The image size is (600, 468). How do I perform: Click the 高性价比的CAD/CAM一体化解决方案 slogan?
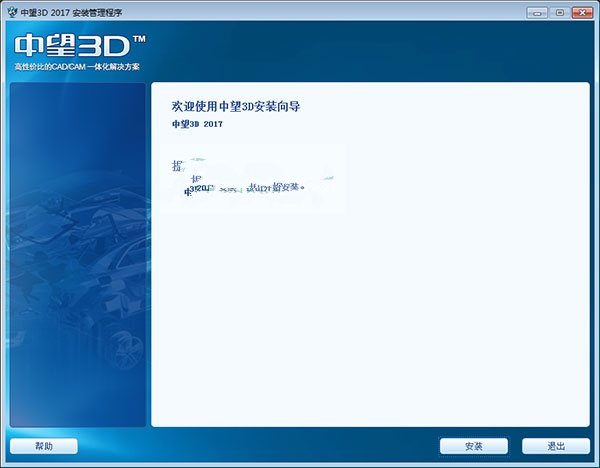(77, 67)
